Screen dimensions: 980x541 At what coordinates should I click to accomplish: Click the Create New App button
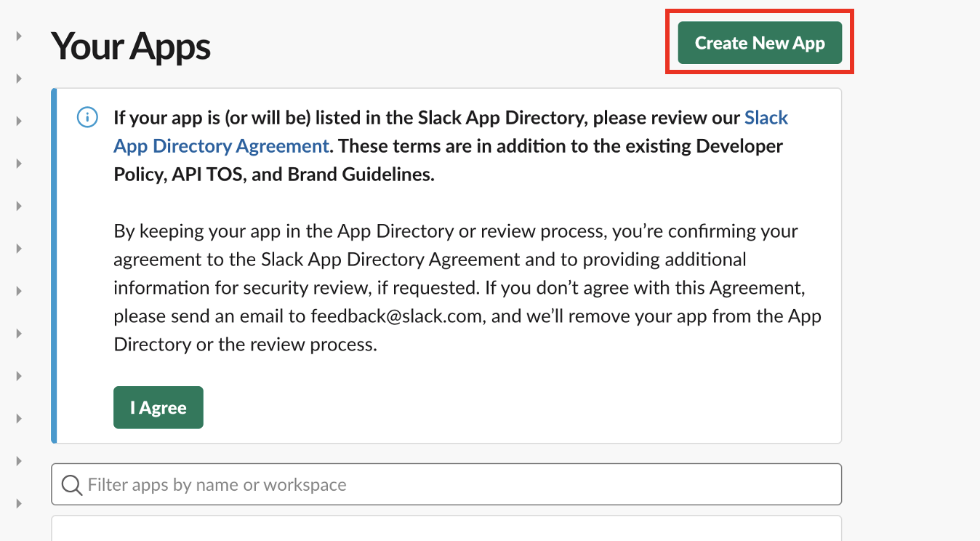tap(760, 43)
